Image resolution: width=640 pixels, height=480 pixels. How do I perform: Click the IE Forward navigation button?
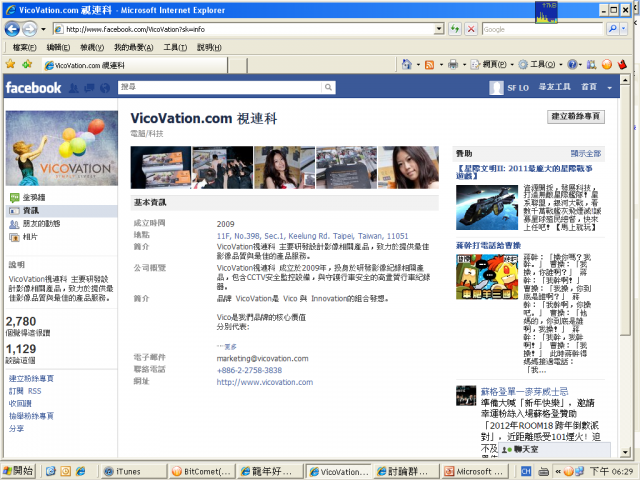coord(29,29)
